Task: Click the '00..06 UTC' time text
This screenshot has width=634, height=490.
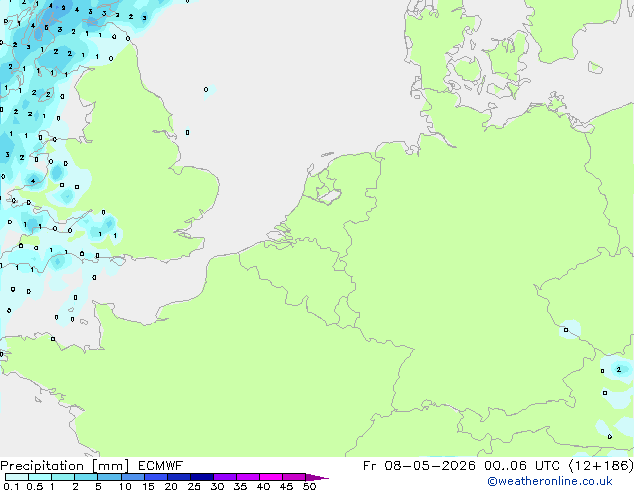Action: click(x=522, y=466)
